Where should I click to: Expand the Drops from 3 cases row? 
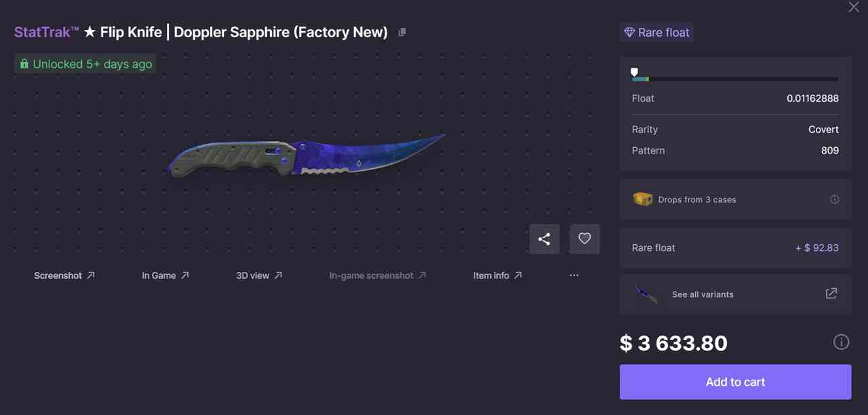(735, 199)
